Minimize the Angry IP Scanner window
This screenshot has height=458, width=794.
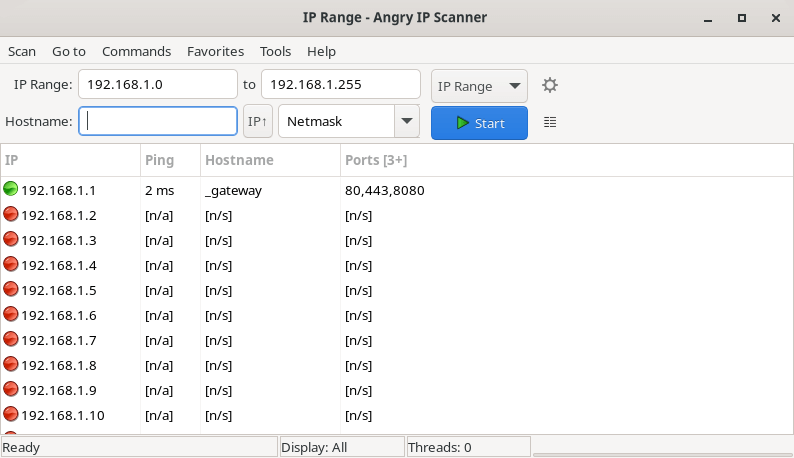coord(708,18)
